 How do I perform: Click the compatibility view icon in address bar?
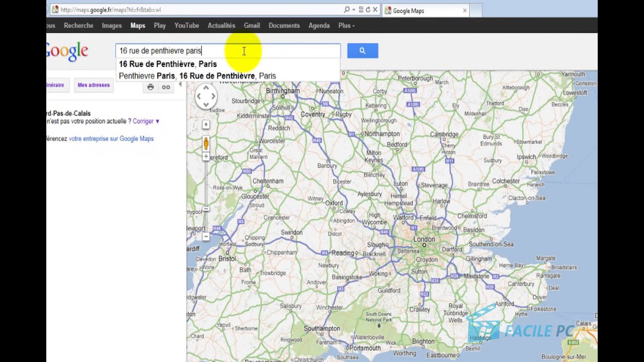tap(361, 10)
